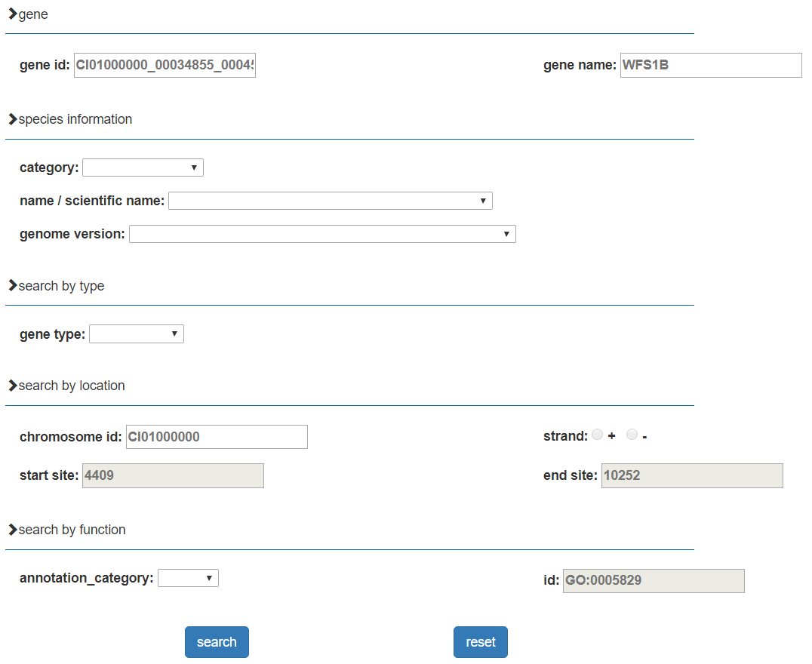Focus the gene id input field
The width and height of the screenshot is (812, 664).
(165, 66)
